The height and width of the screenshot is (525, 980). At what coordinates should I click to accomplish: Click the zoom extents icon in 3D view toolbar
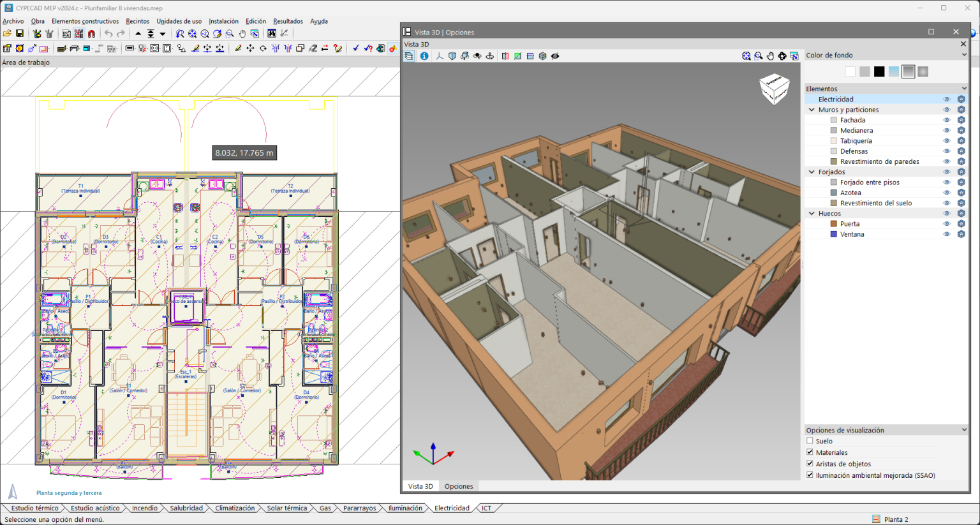[746, 56]
